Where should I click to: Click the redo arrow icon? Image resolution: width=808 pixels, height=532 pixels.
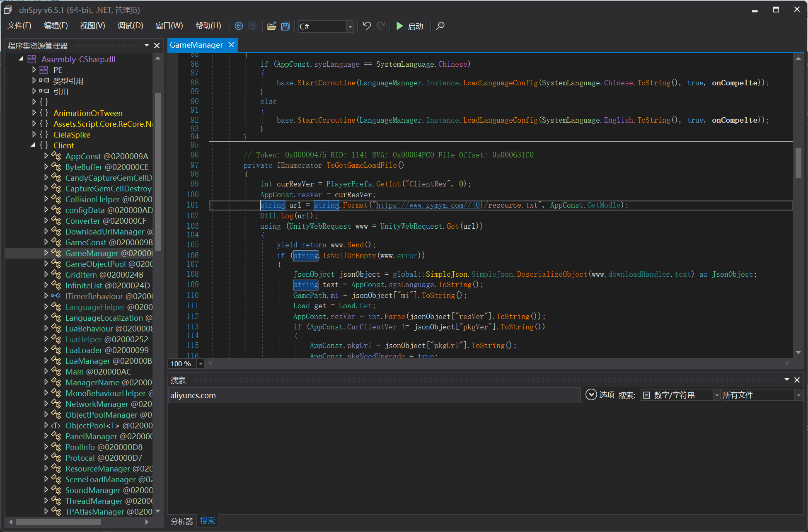click(x=381, y=26)
